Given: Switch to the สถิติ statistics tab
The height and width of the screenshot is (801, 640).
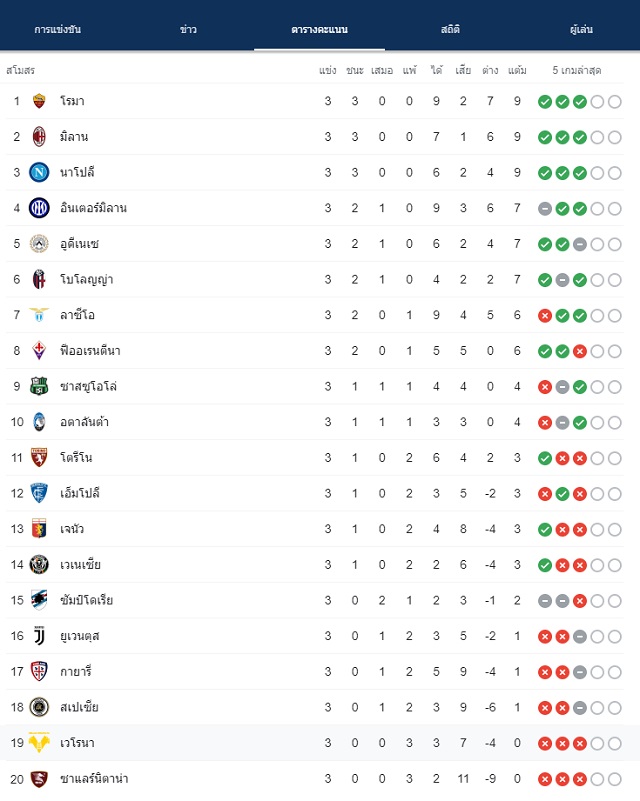Looking at the screenshot, I should point(450,29).
